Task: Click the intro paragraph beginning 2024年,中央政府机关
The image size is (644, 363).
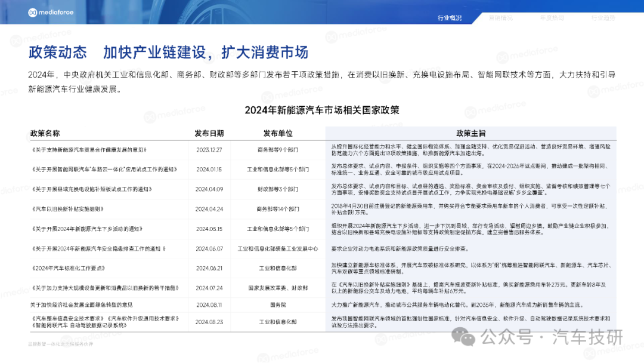Action: [322, 82]
